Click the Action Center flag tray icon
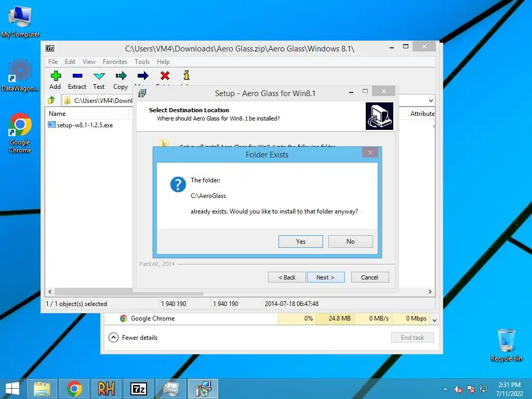 tap(471, 389)
